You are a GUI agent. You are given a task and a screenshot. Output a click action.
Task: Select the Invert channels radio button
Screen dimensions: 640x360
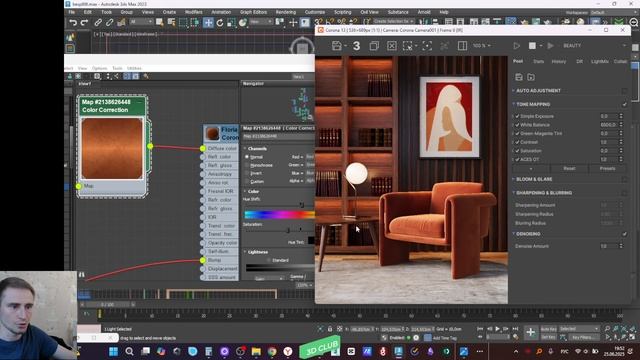[x=247, y=173]
